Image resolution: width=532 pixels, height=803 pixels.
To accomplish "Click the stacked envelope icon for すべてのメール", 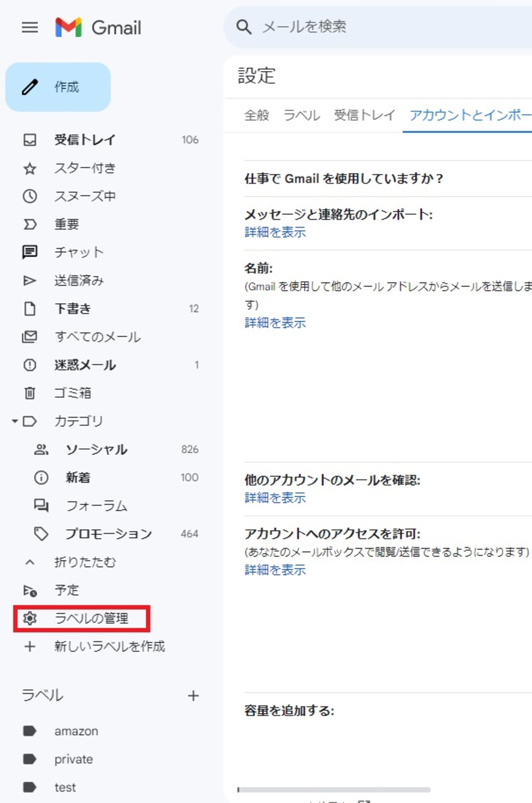I will point(30,337).
